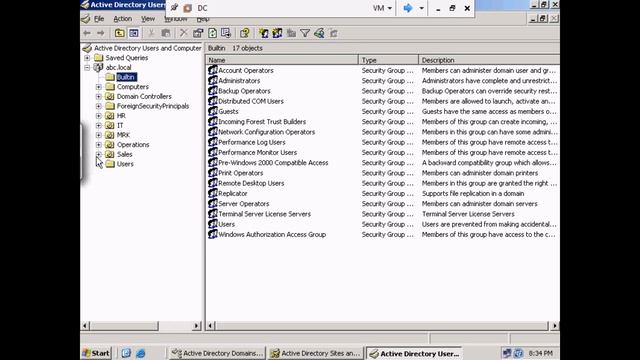
Task: Sort list by the Description column header
Action: 489,60
